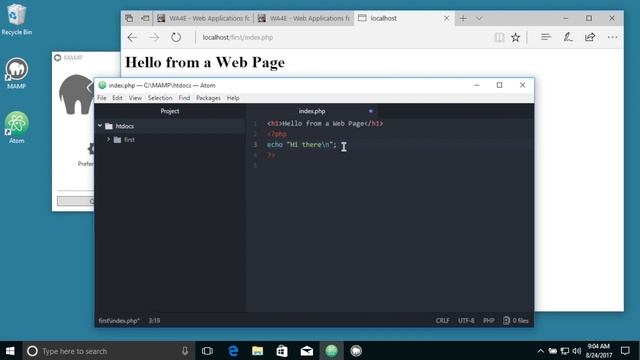Select the first folder in tree
Screen dimensions: 640x360
(x=170, y=140)
